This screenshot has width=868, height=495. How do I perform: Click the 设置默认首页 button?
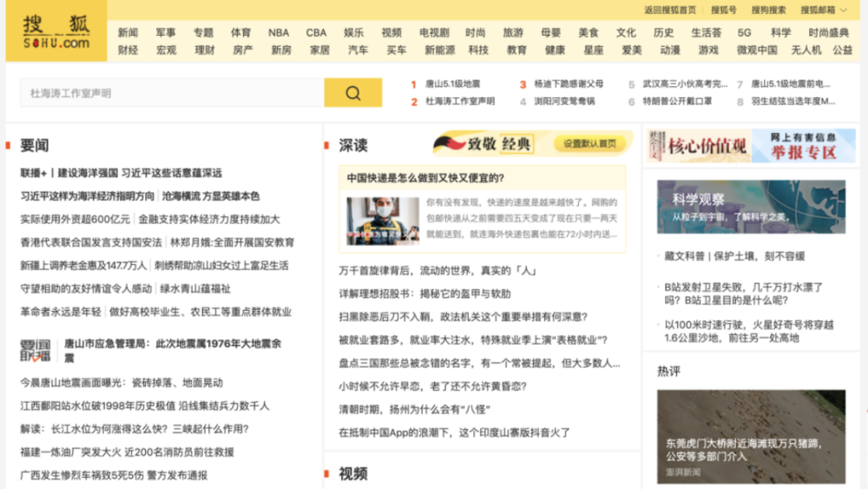click(589, 143)
